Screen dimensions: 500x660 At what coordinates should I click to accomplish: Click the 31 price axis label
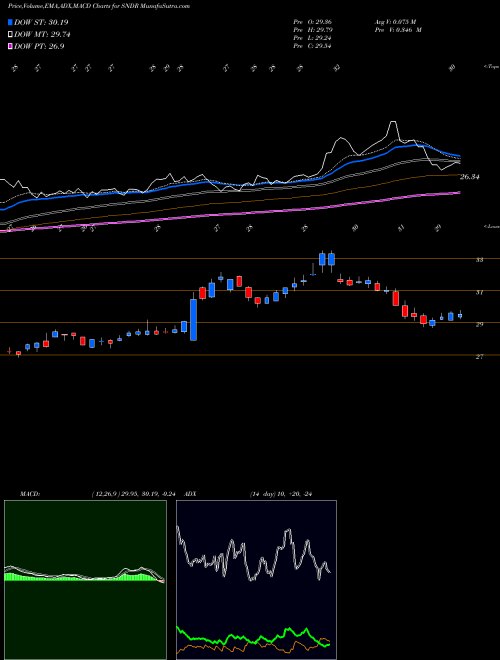[479, 292]
